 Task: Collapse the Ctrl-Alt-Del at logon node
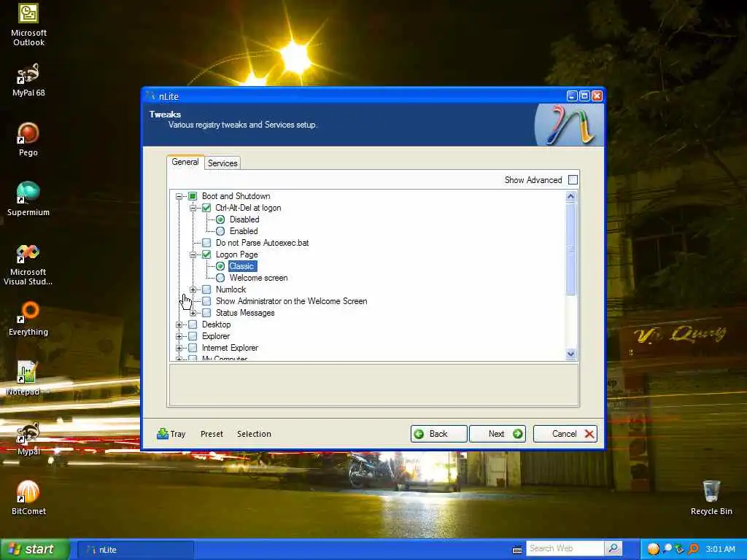[193, 208]
